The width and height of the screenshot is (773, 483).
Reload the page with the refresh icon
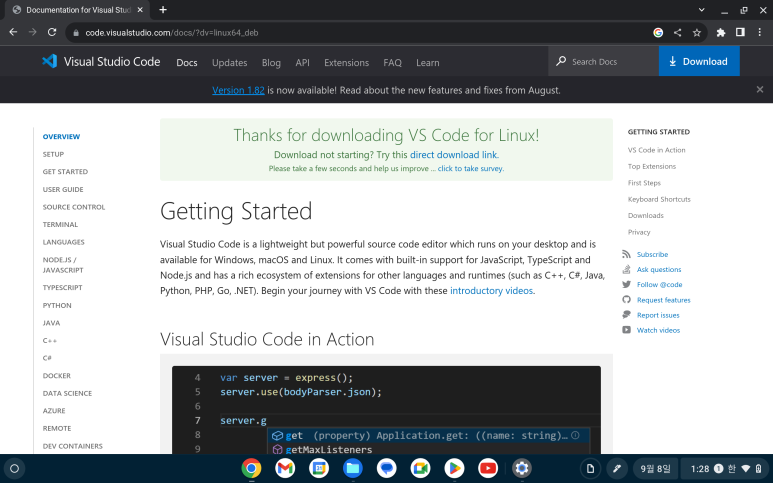(x=52, y=33)
